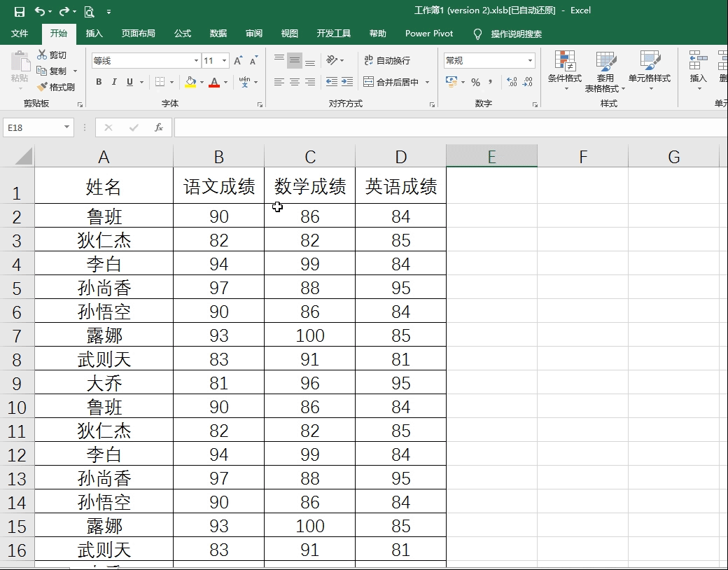Image resolution: width=728 pixels, height=570 pixels.
Task: Expand the fill color dropdown arrow
Action: pos(202,82)
